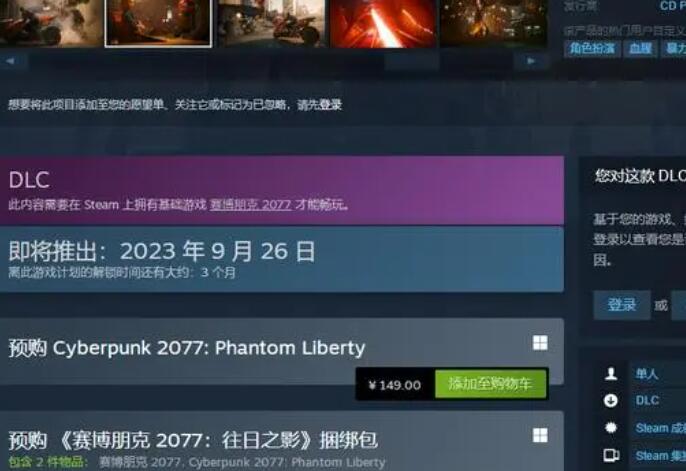Viewport: 686px width, 471px height.
Task: Select the first motorcycle screenshot thumbnail
Action: point(51,22)
